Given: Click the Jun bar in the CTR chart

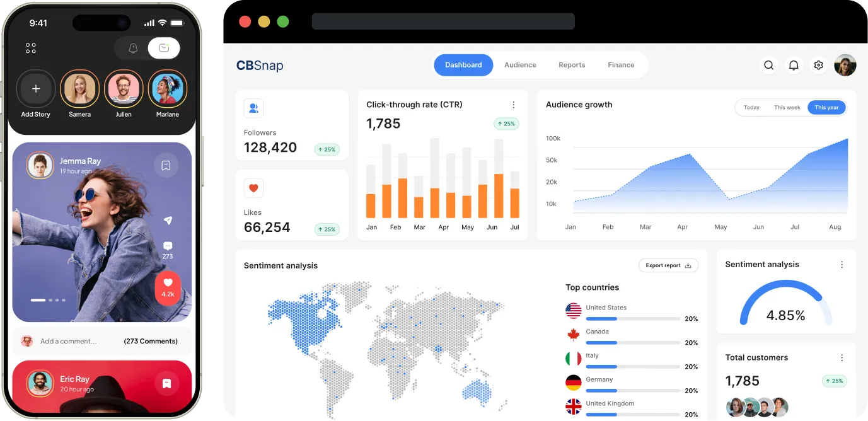Looking at the screenshot, I should [x=499, y=179].
